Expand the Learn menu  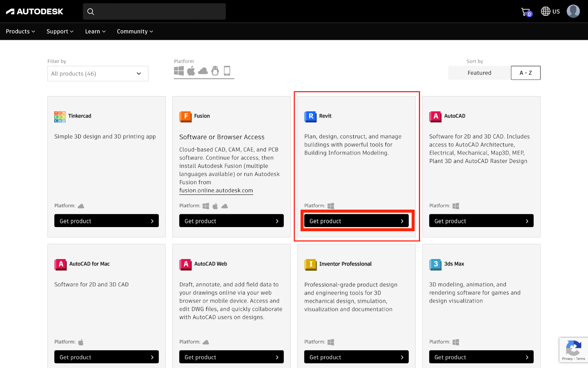coord(95,31)
